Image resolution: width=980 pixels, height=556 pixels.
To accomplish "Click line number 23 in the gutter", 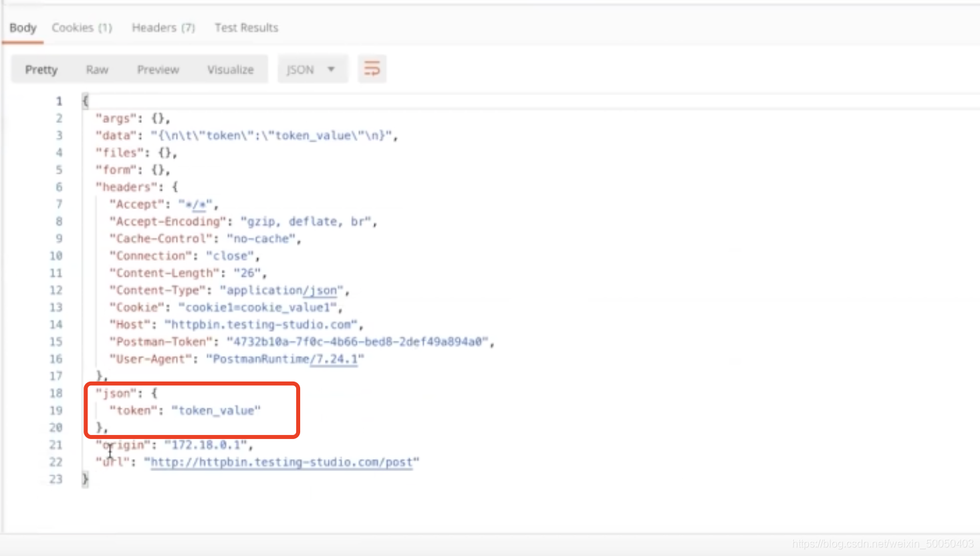I will [x=55, y=479].
